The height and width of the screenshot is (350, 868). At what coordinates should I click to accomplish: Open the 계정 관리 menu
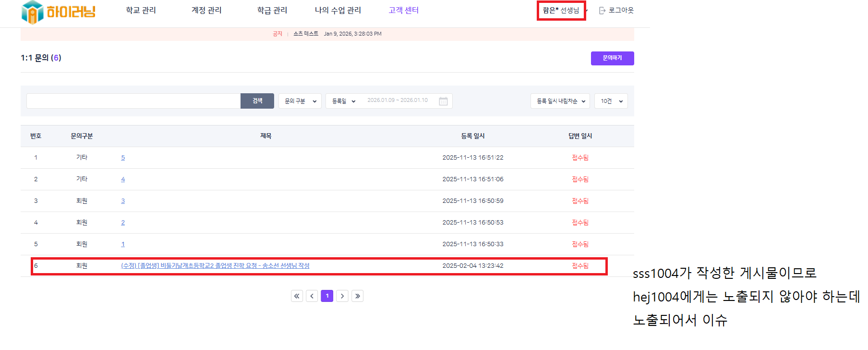pyautogui.click(x=206, y=10)
